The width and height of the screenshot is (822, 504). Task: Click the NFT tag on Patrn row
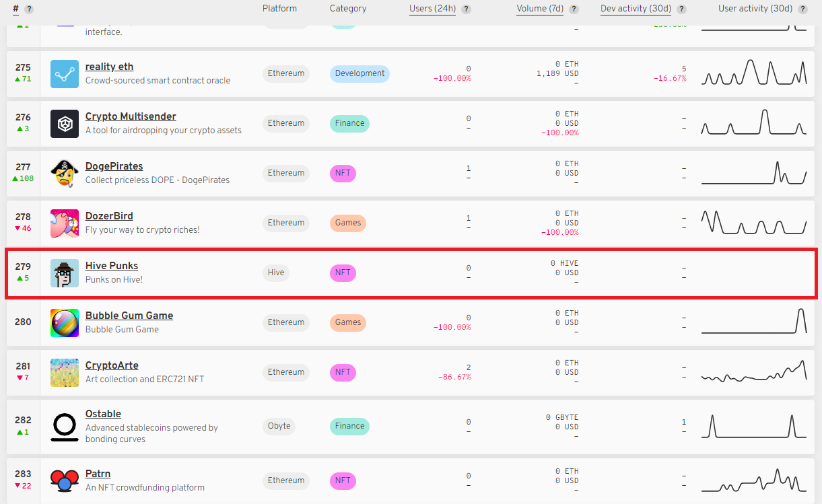pyautogui.click(x=343, y=480)
